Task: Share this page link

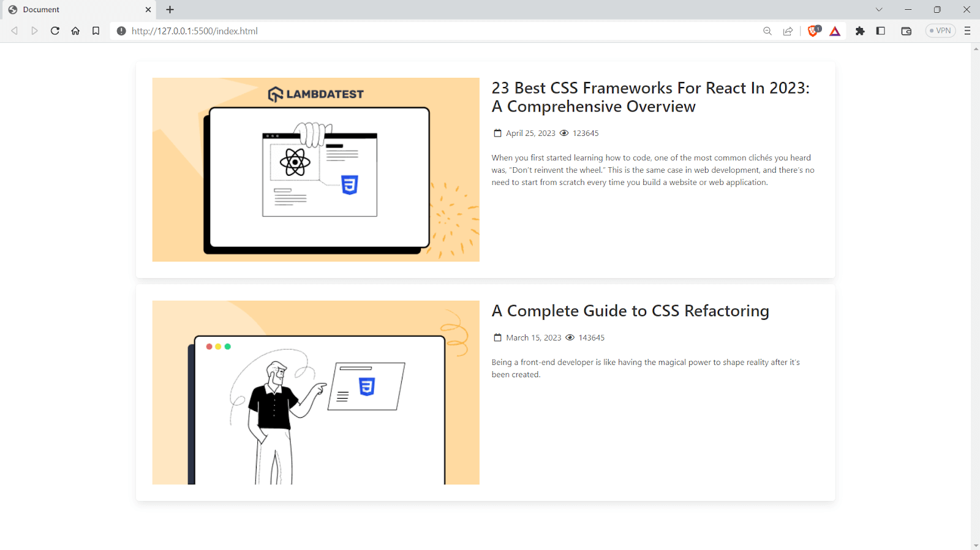Action: click(x=788, y=31)
